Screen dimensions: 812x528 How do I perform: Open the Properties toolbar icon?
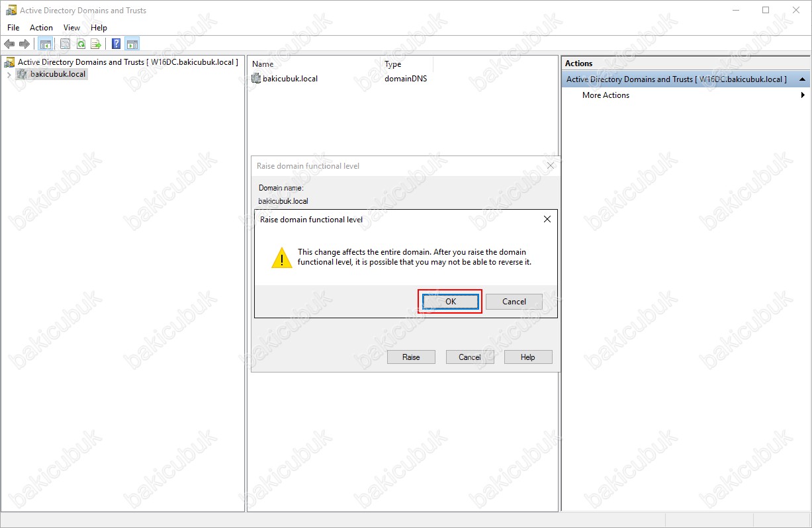[65, 44]
